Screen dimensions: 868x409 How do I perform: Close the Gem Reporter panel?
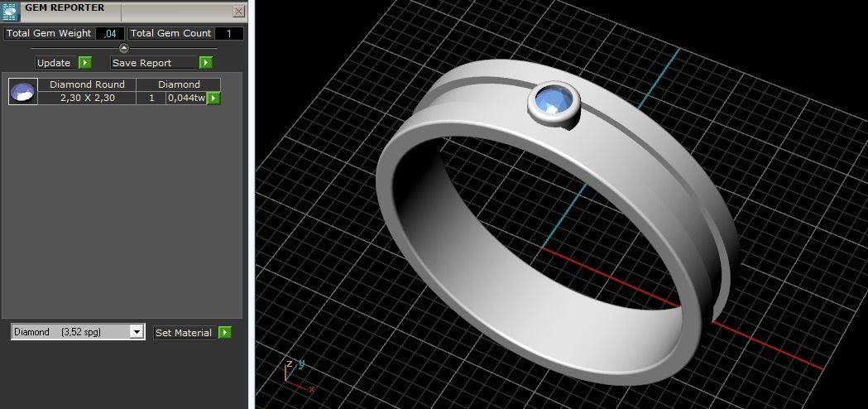(x=238, y=11)
